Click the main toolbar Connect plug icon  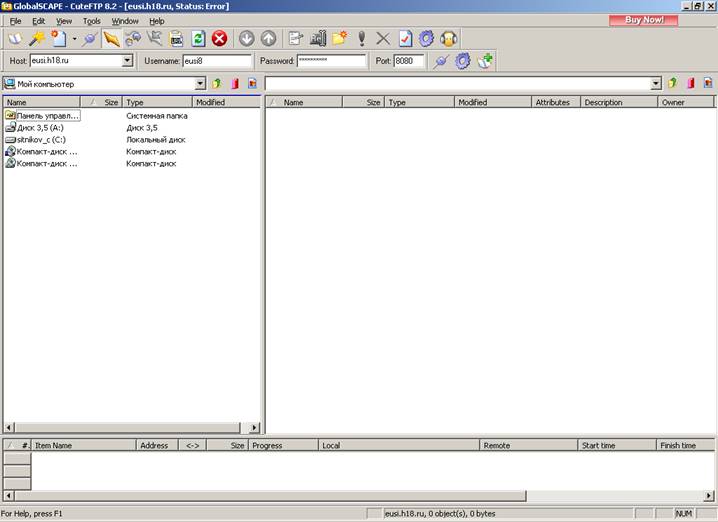click(x=89, y=39)
